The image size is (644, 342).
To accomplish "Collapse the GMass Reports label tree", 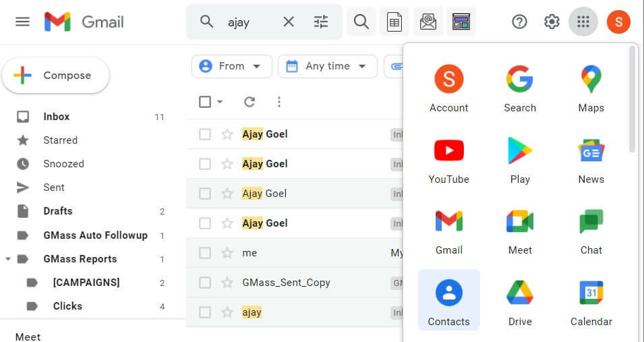I will click(8, 259).
